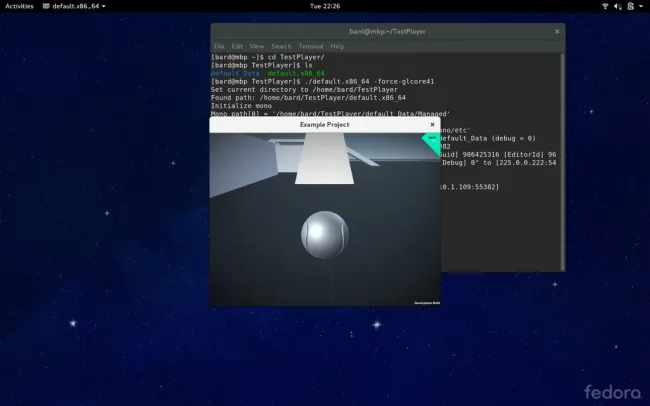
Task: Open the Search menu in terminal
Action: [x=281, y=46]
